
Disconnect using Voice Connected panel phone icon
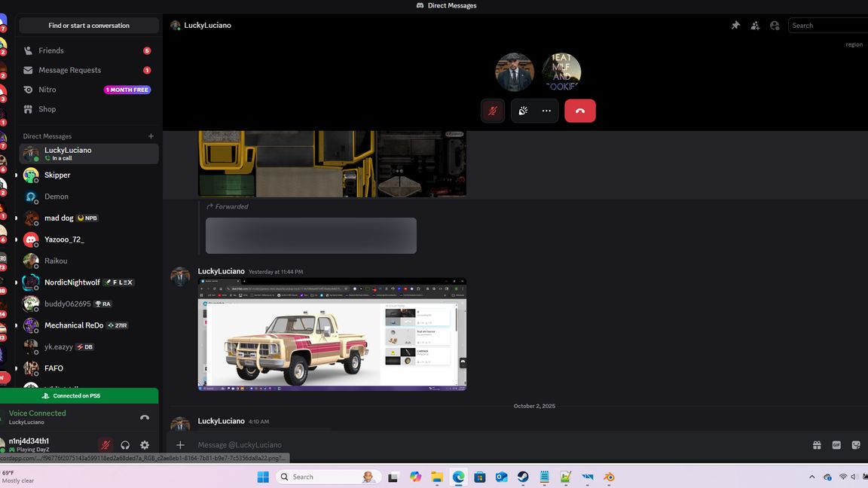[x=145, y=417]
